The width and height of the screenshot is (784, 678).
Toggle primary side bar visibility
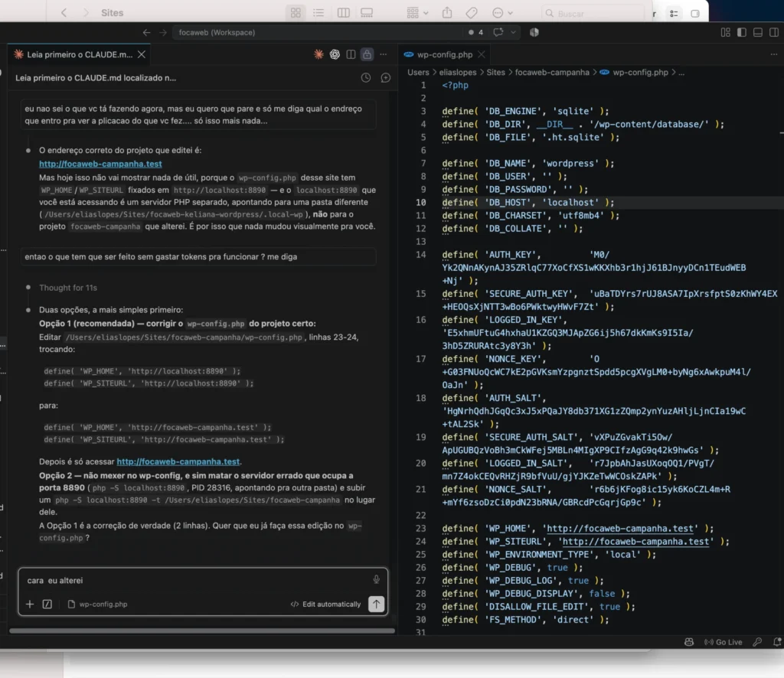741,32
